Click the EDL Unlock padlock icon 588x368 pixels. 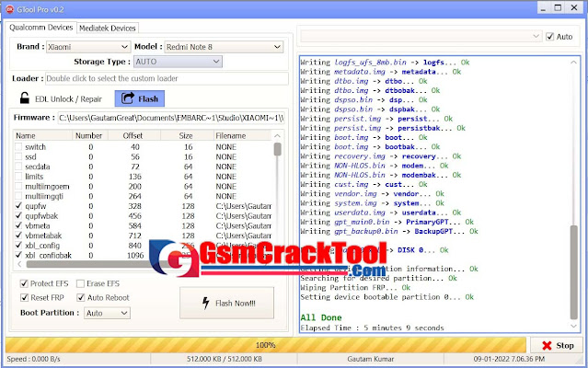click(24, 98)
